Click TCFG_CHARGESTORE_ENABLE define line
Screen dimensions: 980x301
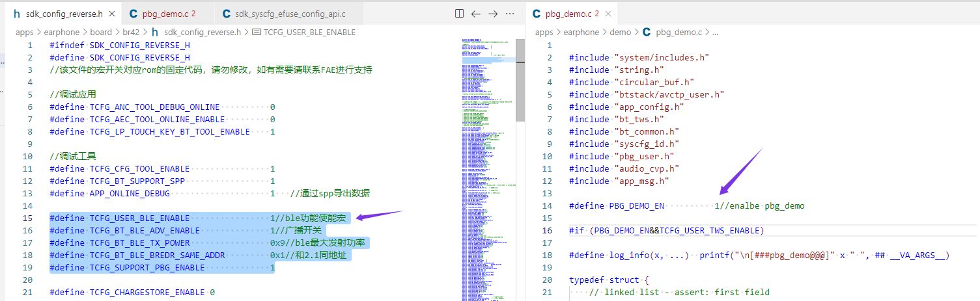tap(132, 292)
